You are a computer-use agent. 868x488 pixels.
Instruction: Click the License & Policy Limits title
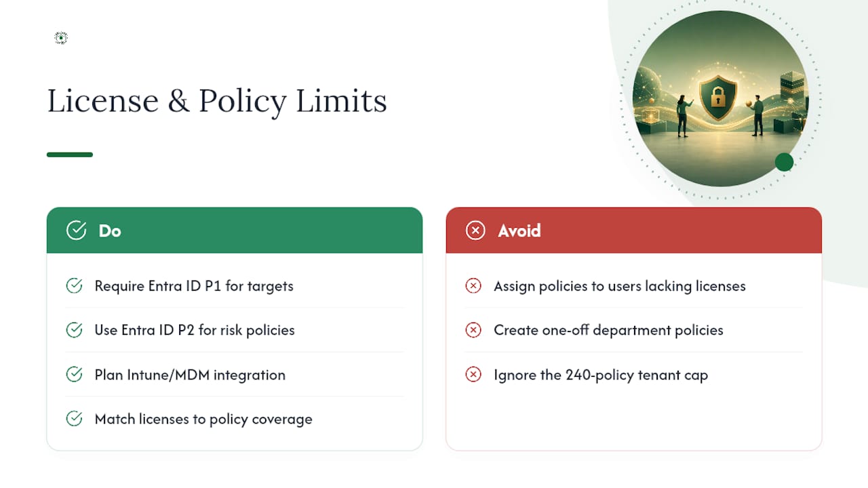(x=217, y=101)
